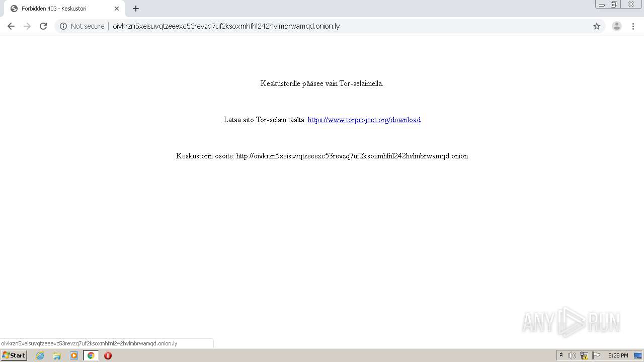Click the Keskustorin osoite onion address text
Viewport: 644px width, 362px height.
click(352, 156)
